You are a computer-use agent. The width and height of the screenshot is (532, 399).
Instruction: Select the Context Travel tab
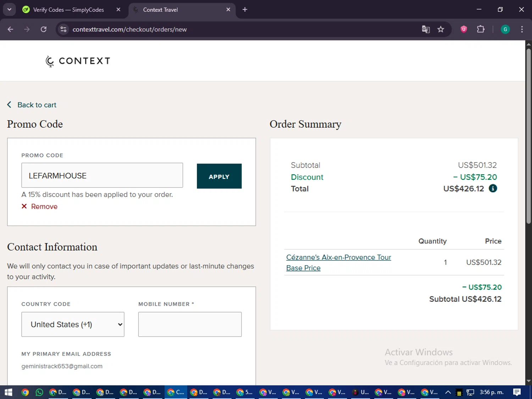160,10
